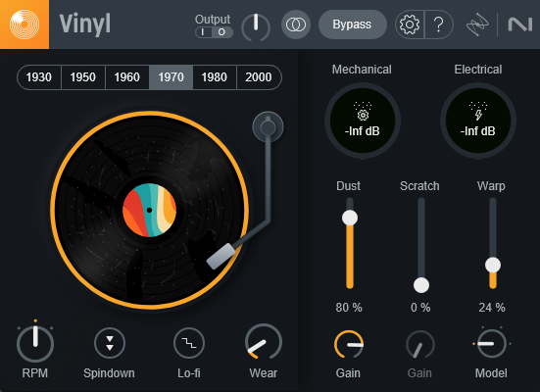Select the 1930 era tab

click(x=39, y=77)
